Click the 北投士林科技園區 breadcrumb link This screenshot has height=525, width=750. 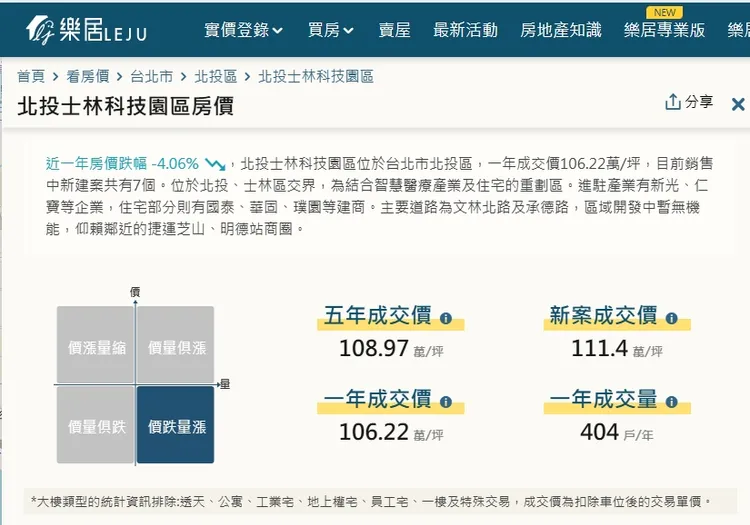(x=316, y=76)
